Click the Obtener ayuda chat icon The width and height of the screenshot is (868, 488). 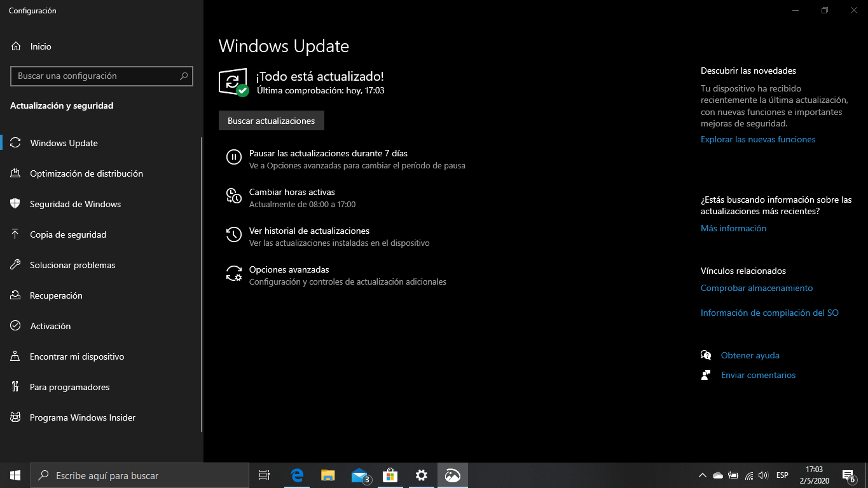pyautogui.click(x=706, y=355)
